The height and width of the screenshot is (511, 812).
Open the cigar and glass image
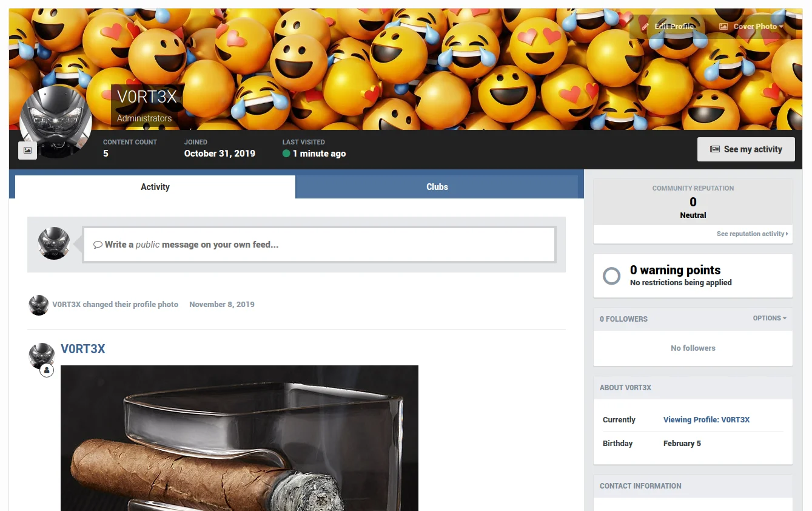click(240, 437)
